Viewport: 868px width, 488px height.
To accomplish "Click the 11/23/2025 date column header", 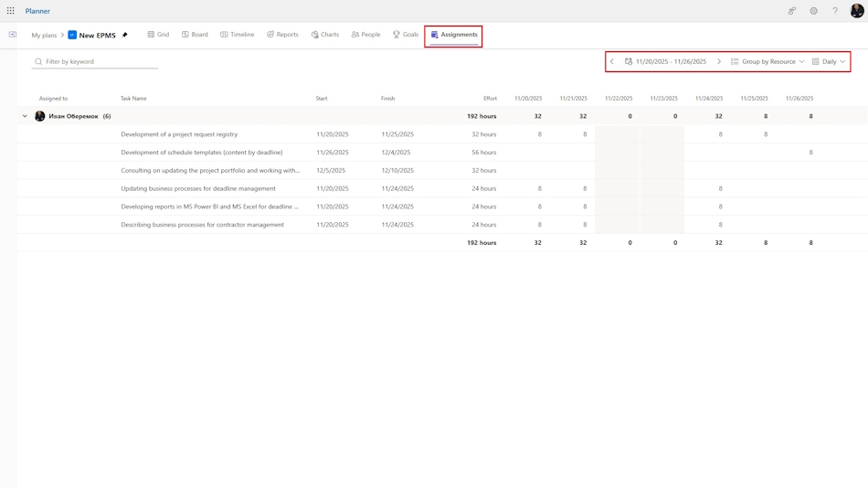I will (x=663, y=99).
